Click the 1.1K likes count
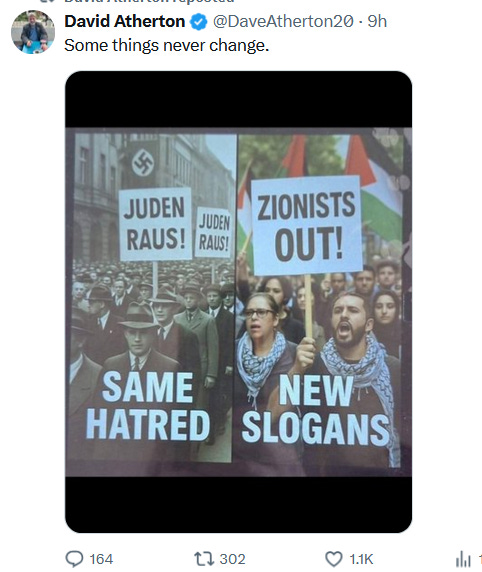482x572 pixels. point(361,559)
